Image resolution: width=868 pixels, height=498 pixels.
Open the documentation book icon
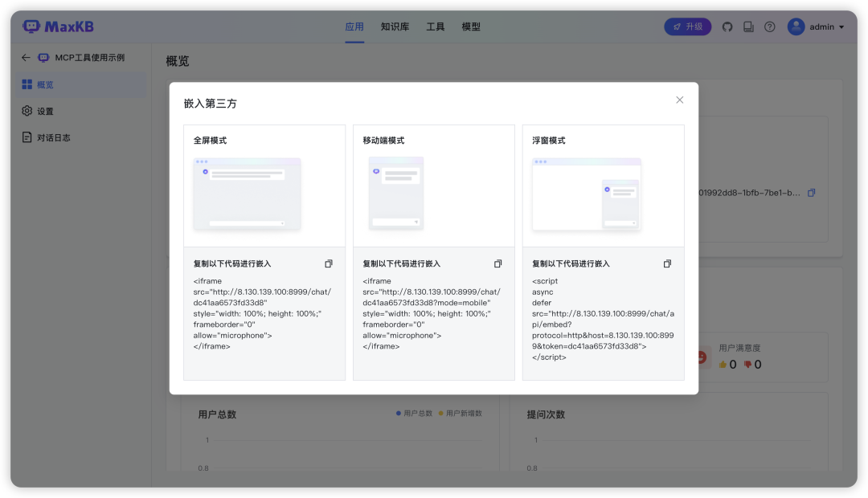(748, 27)
